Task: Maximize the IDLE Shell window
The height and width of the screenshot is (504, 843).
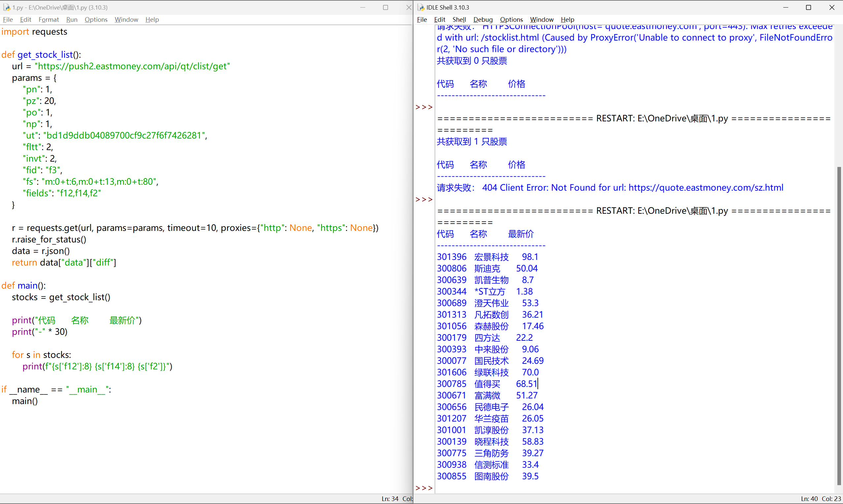Action: point(808,7)
